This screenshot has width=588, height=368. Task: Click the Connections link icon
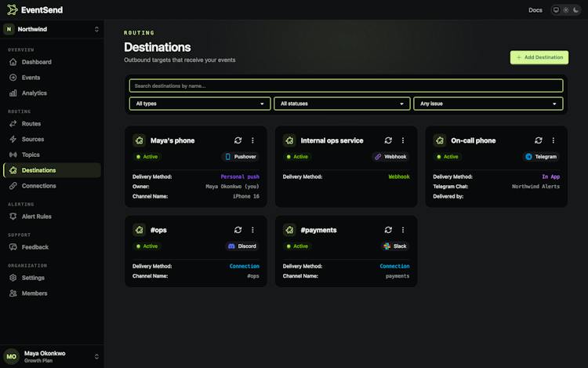point(13,186)
